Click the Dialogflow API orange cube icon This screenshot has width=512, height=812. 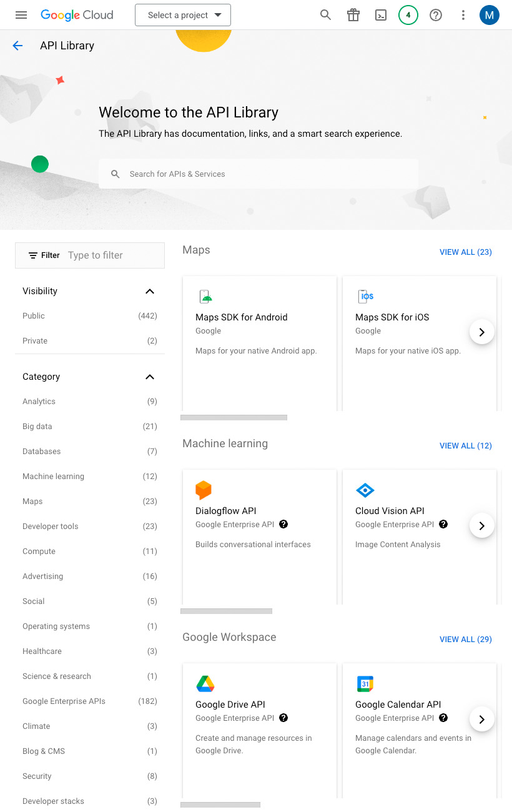pos(204,490)
